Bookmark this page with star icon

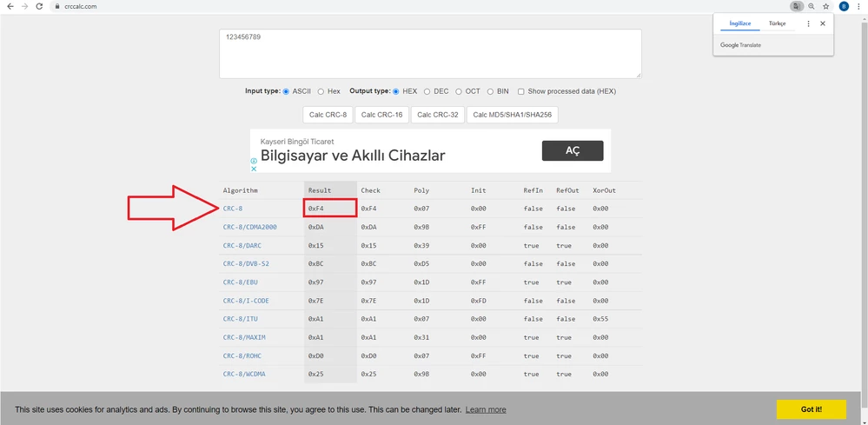pos(826,6)
